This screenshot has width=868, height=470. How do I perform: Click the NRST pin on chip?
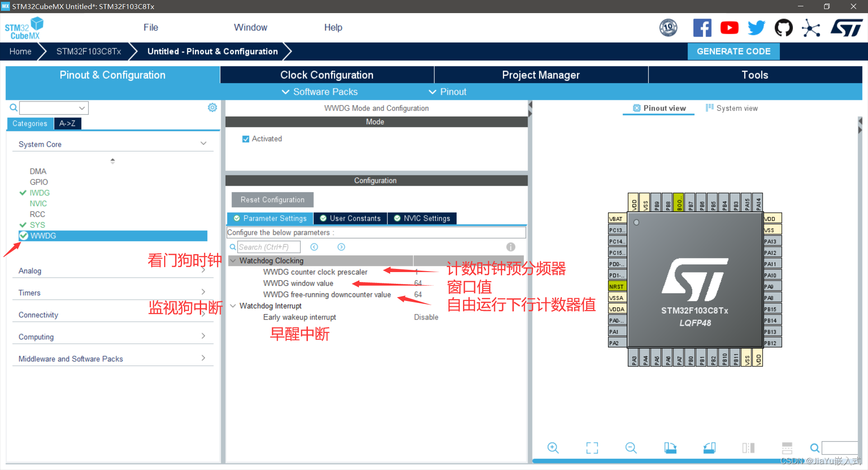pos(617,287)
